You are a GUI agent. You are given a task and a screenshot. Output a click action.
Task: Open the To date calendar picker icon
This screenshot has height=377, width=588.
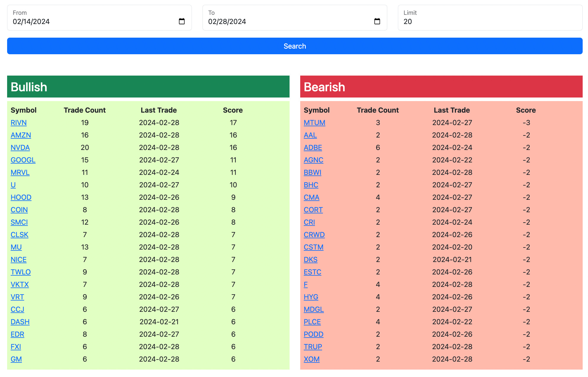coord(377,21)
